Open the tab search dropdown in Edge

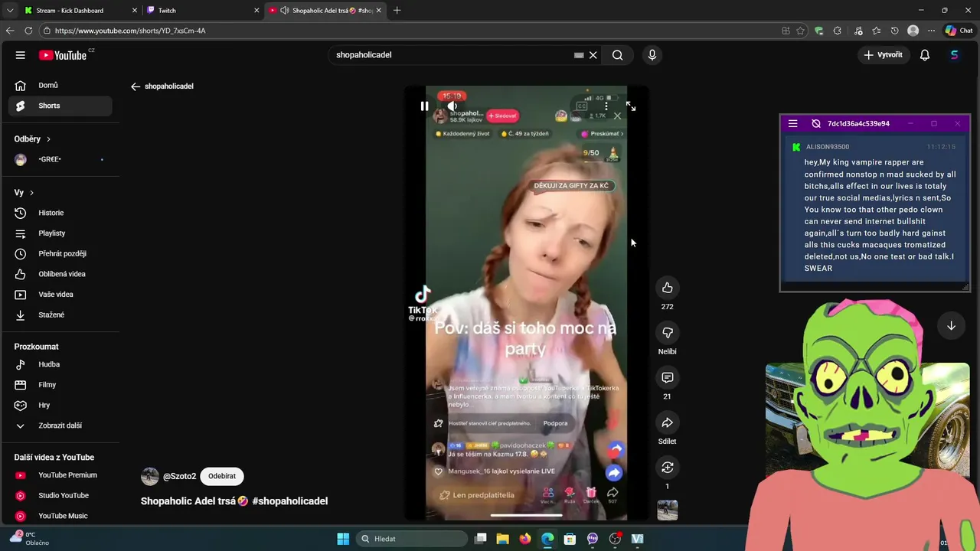(10, 10)
